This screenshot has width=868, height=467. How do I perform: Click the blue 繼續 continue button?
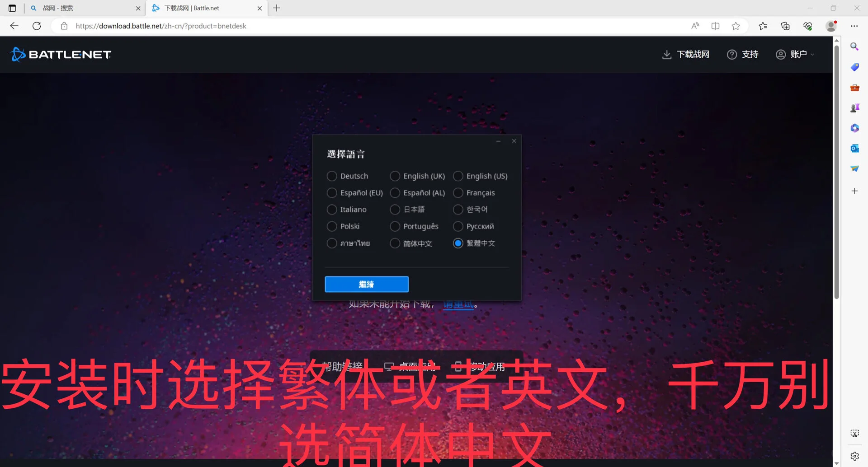367,284
